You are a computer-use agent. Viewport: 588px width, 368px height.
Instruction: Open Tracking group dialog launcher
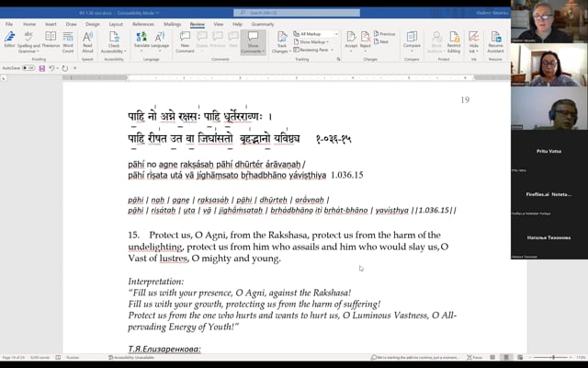338,59
